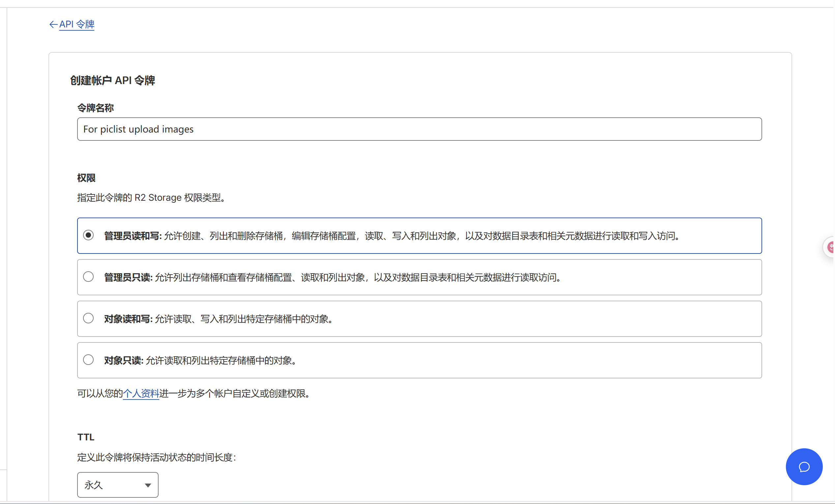Enable the 对象读和写 object read-write permission

point(88,318)
